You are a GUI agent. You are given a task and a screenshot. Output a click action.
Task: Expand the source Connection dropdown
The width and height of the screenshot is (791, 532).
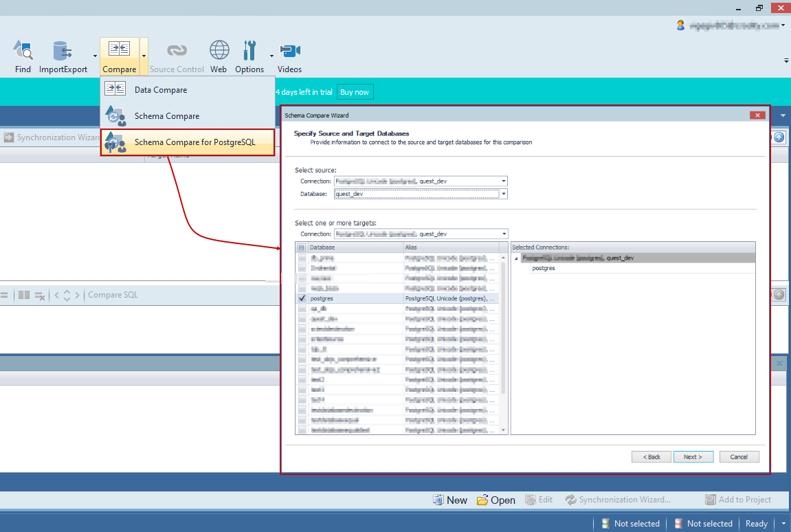[504, 181]
